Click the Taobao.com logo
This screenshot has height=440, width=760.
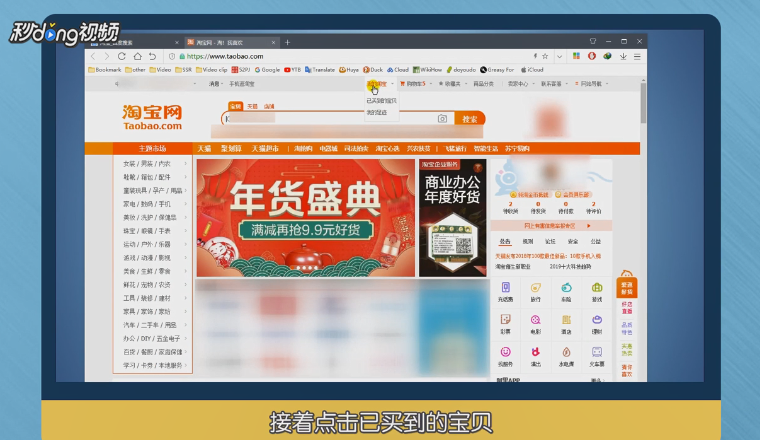tap(152, 118)
